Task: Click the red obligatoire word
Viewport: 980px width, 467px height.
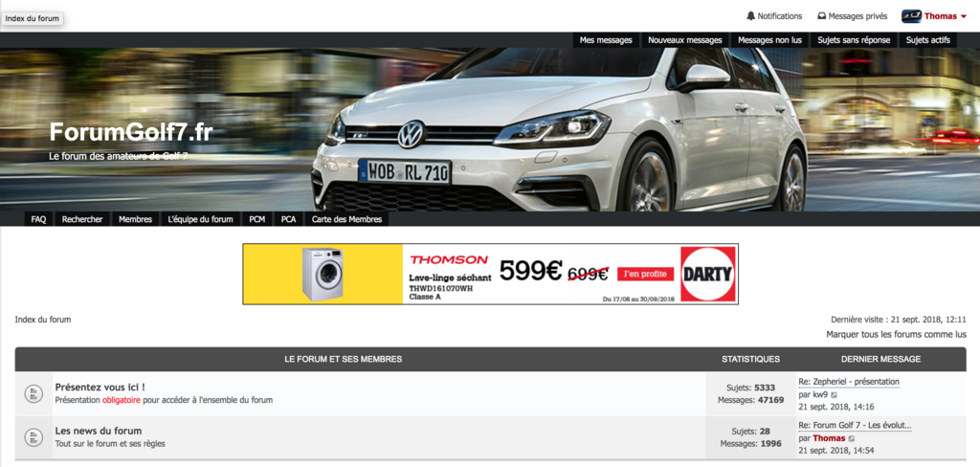Action: tap(122, 400)
